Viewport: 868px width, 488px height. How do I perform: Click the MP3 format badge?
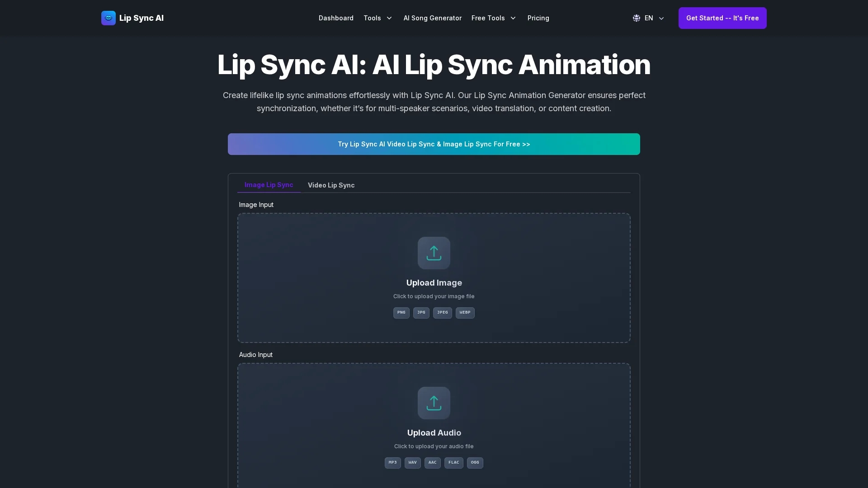click(393, 463)
